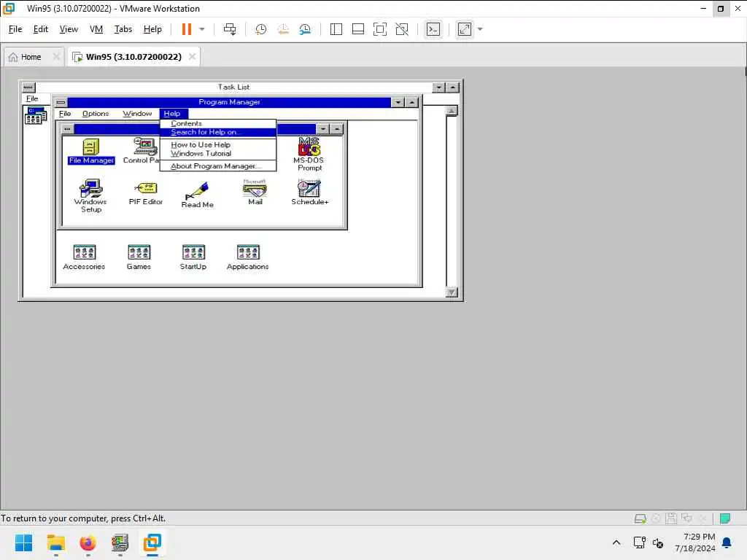Switch to Unity mode
The width and height of the screenshot is (747, 560).
pyautogui.click(x=402, y=29)
